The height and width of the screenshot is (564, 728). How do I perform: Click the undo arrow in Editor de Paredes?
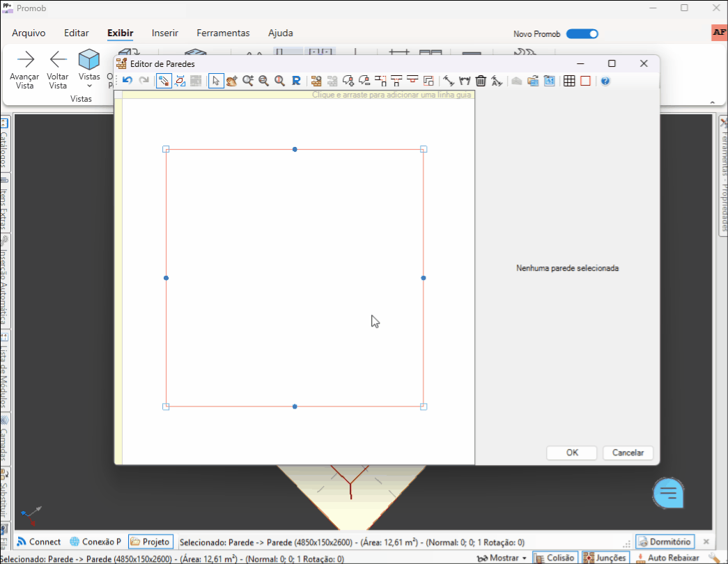[127, 81]
